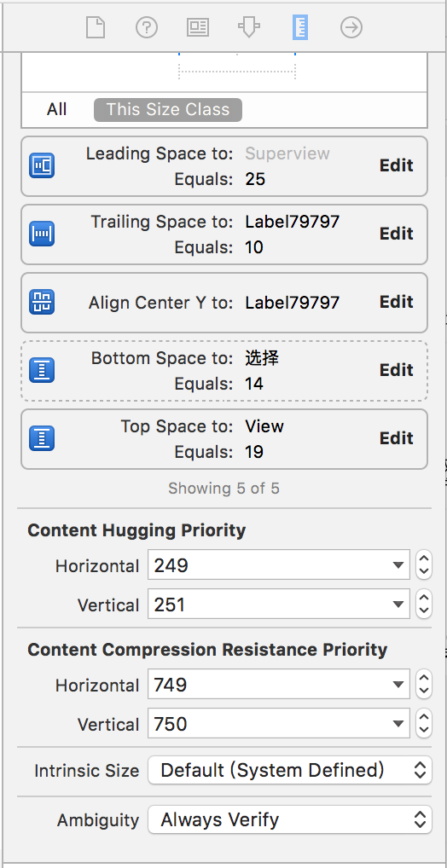Edit the Top Space to View constraint
Screen dimensions: 447x868
click(x=396, y=438)
